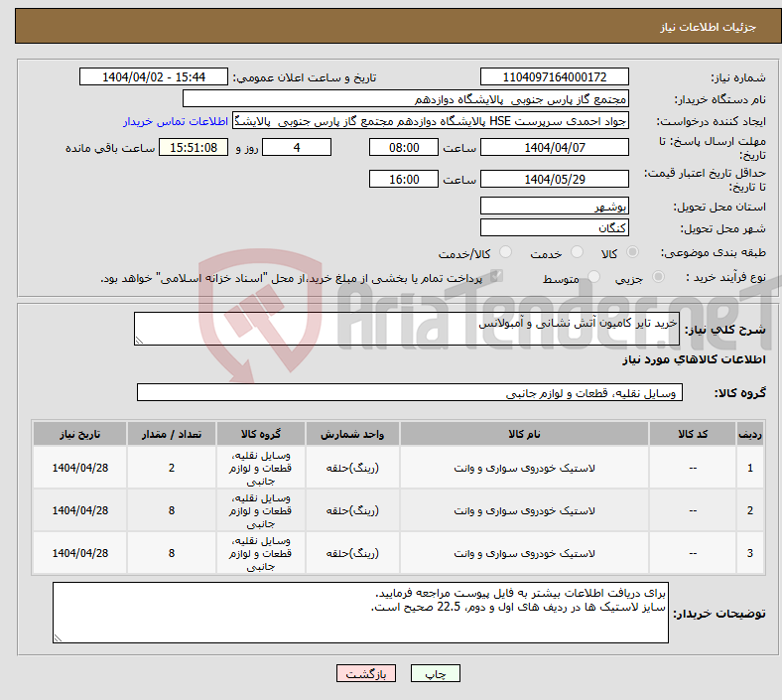
Task: Click unit (رینگ)حلقه in row 3
Action: tap(352, 553)
